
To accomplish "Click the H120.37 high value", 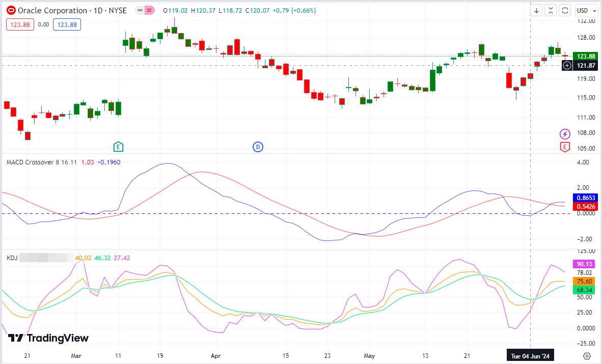I will click(203, 10).
